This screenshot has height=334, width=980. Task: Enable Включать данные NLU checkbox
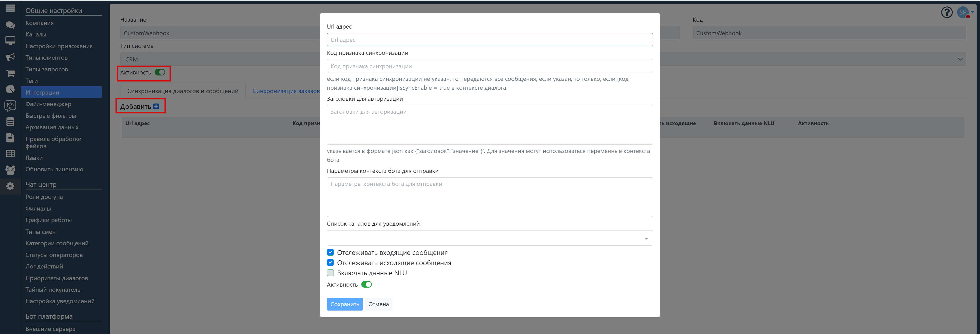click(330, 273)
